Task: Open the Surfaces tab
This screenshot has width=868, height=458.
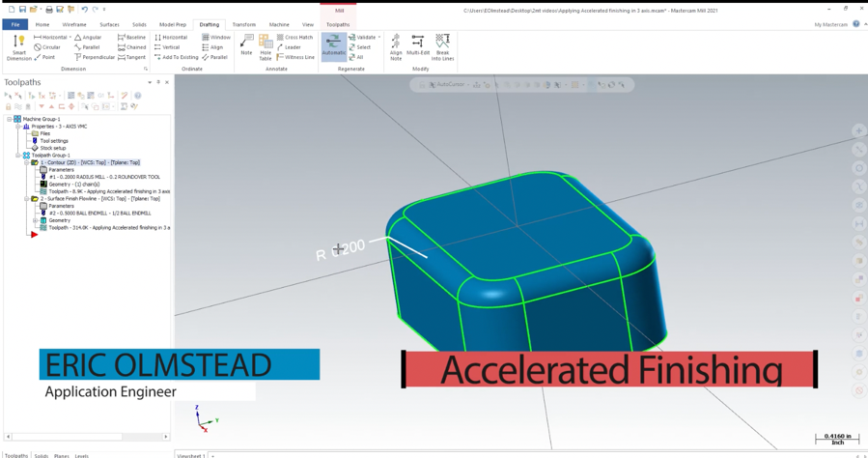Action: pyautogui.click(x=109, y=24)
